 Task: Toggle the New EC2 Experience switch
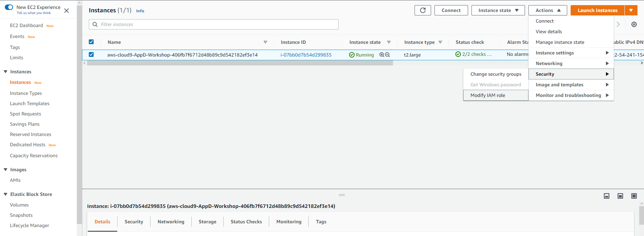click(9, 7)
